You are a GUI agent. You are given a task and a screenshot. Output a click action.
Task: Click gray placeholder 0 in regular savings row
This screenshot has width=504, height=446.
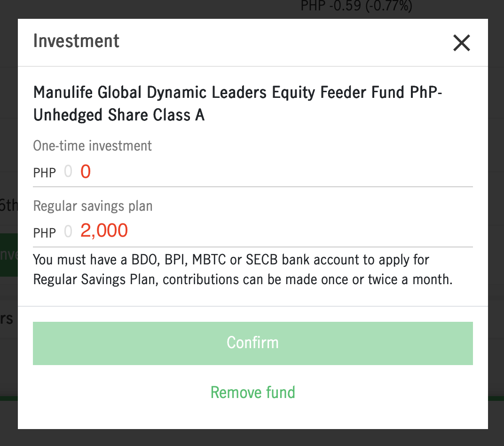tap(68, 231)
